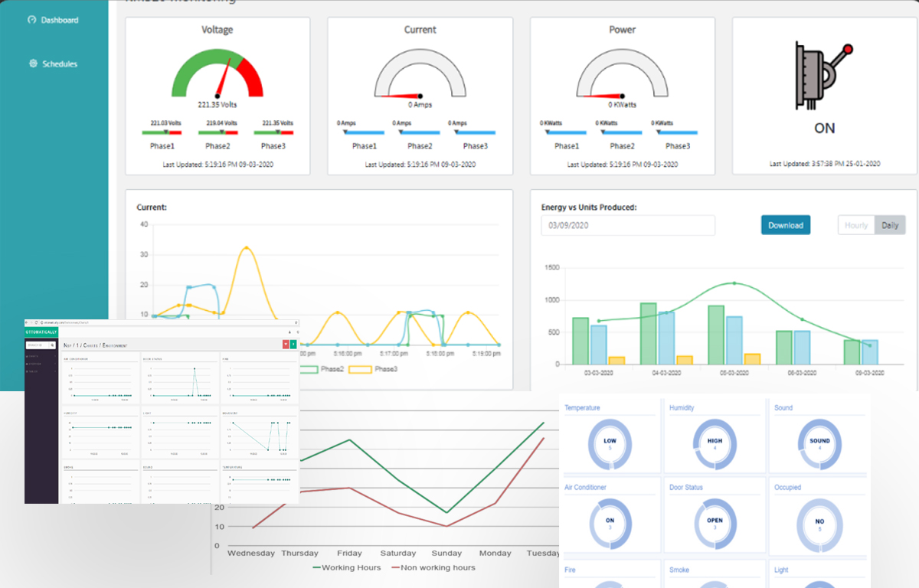
Task: Click the Smoke card title
Action: click(x=679, y=570)
